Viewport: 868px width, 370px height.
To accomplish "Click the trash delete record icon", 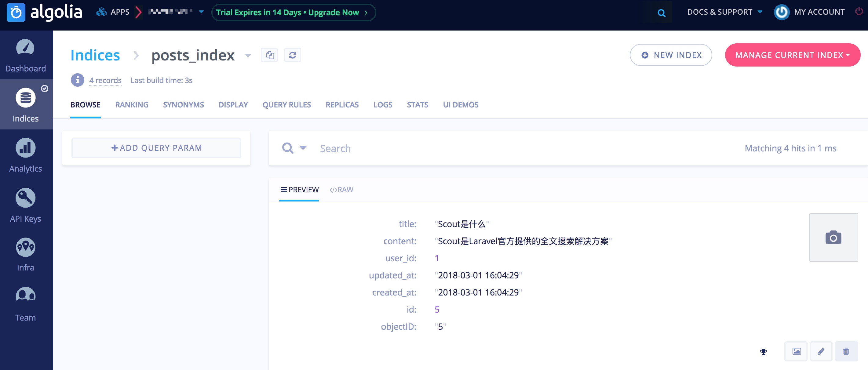I will click(x=846, y=351).
